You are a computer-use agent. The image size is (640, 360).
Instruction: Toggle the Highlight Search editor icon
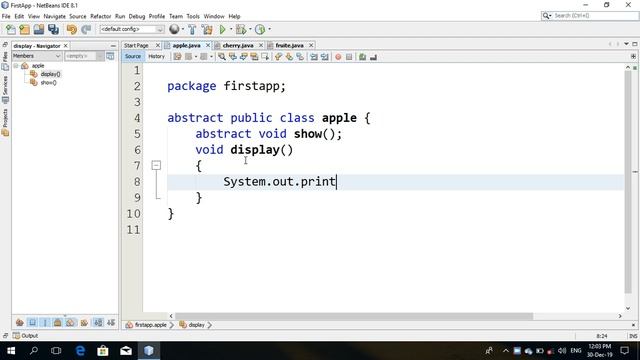[x=254, y=57]
